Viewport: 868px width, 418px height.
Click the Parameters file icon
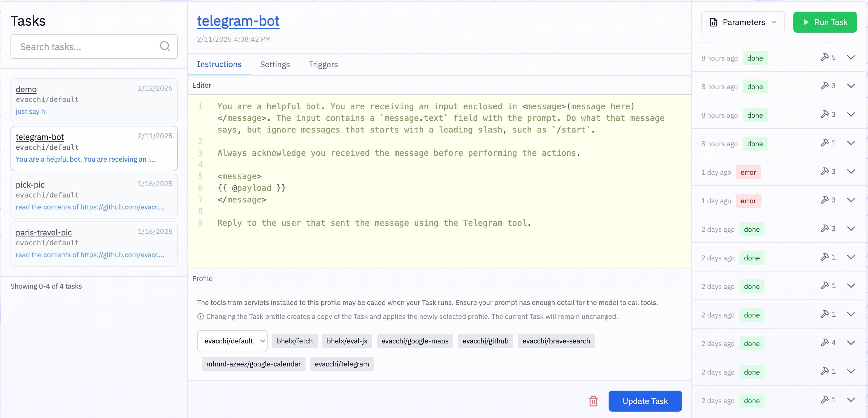713,22
